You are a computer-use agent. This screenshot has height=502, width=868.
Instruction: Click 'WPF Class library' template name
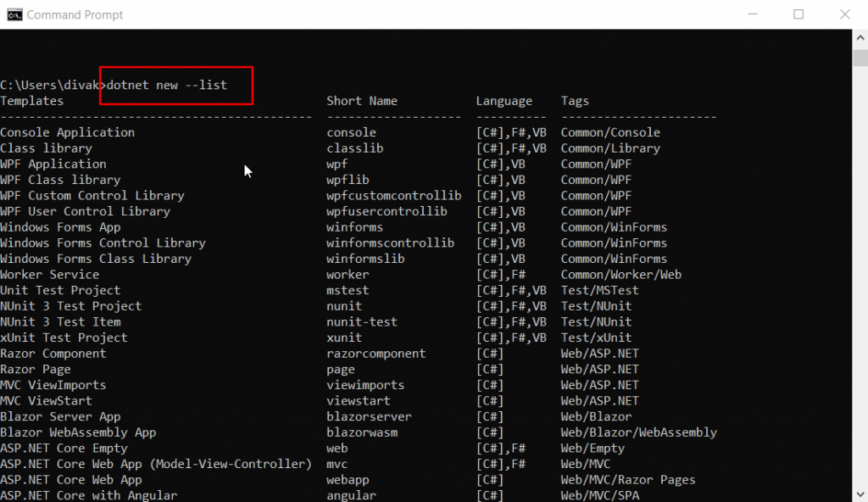(x=60, y=180)
